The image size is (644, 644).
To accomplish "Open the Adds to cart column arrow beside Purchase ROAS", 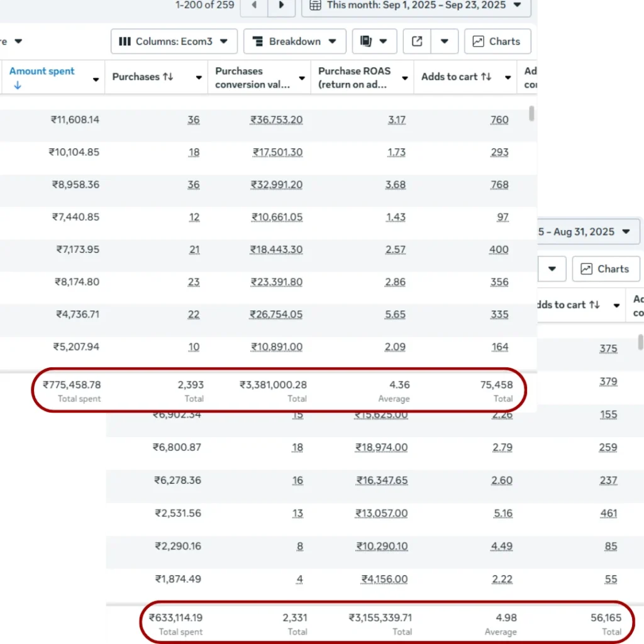I will 508,78.
